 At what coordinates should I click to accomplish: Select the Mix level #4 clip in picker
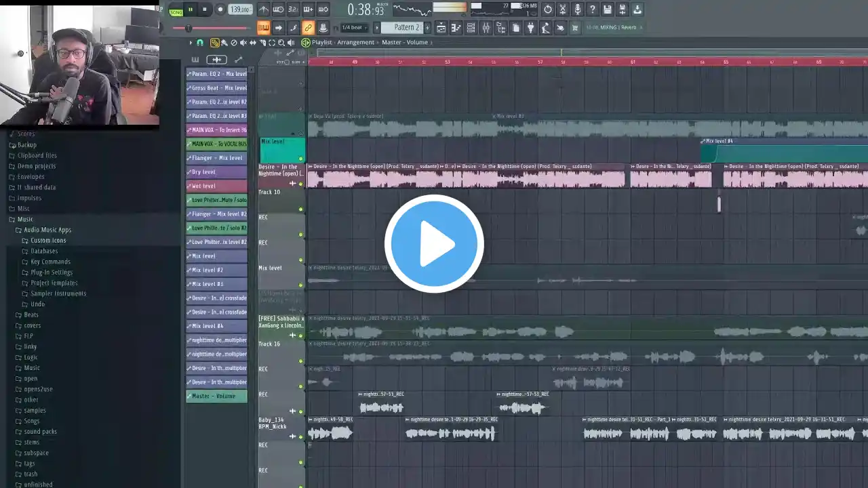(217, 326)
